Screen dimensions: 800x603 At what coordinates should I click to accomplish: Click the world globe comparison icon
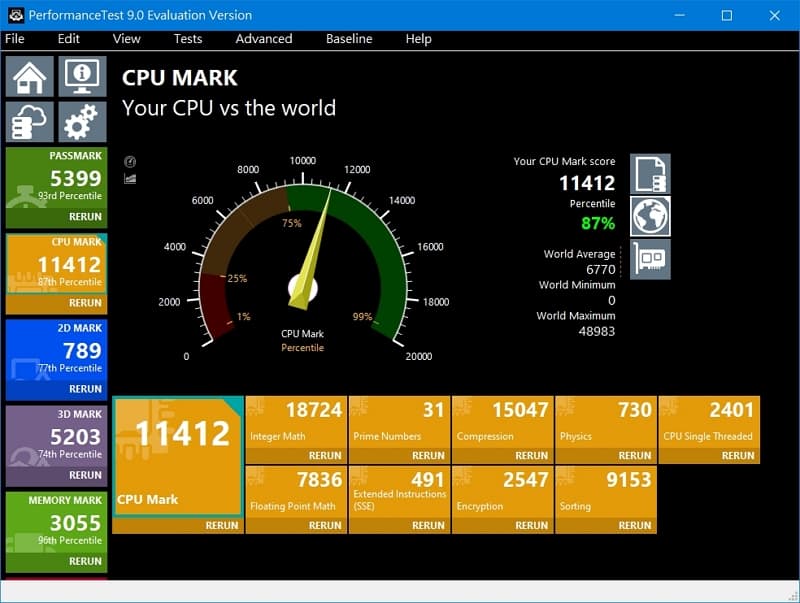coord(650,216)
